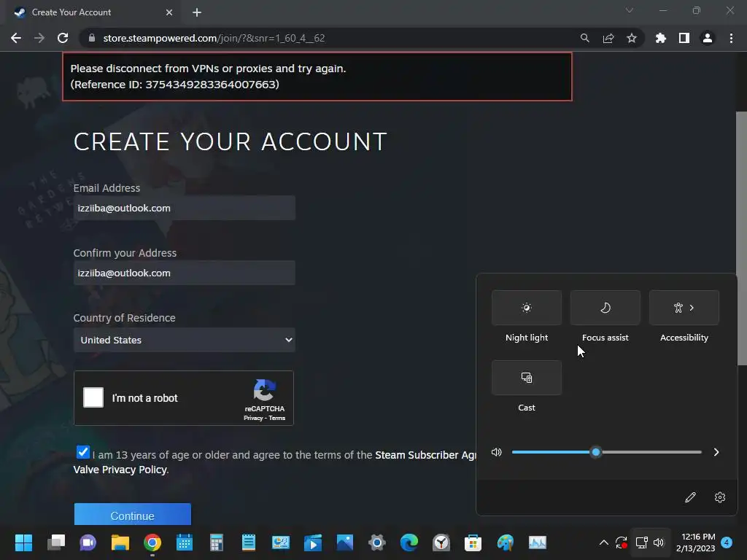Click the address bar URL
The height and width of the screenshot is (560, 747).
pyautogui.click(x=214, y=38)
